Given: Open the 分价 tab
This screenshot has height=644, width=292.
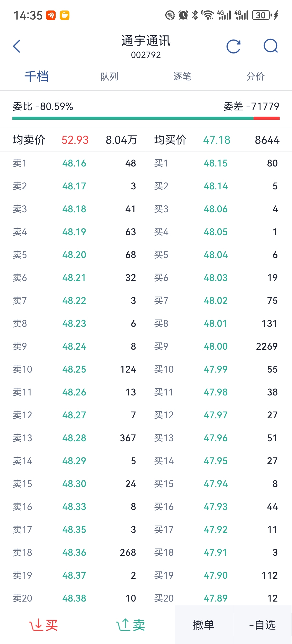Looking at the screenshot, I should click(255, 76).
